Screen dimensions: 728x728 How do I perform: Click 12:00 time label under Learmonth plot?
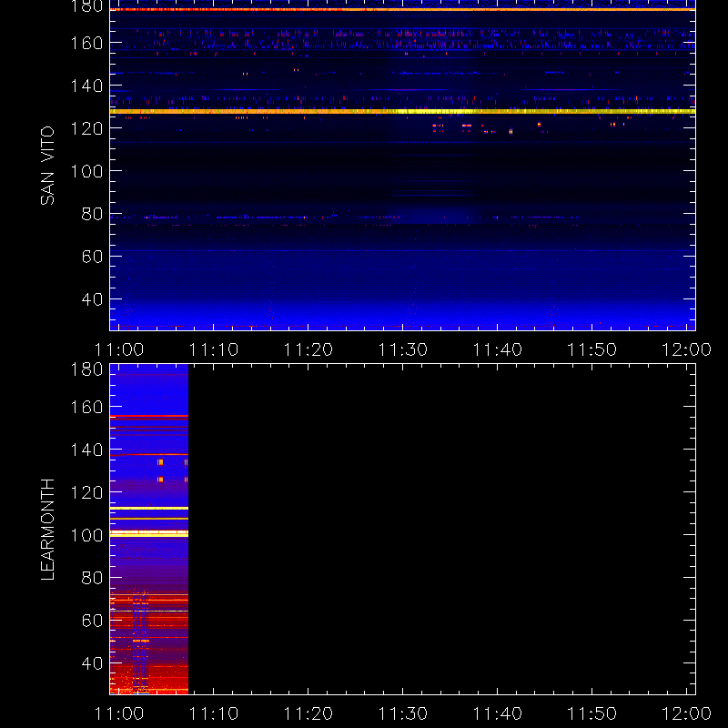[687, 713]
